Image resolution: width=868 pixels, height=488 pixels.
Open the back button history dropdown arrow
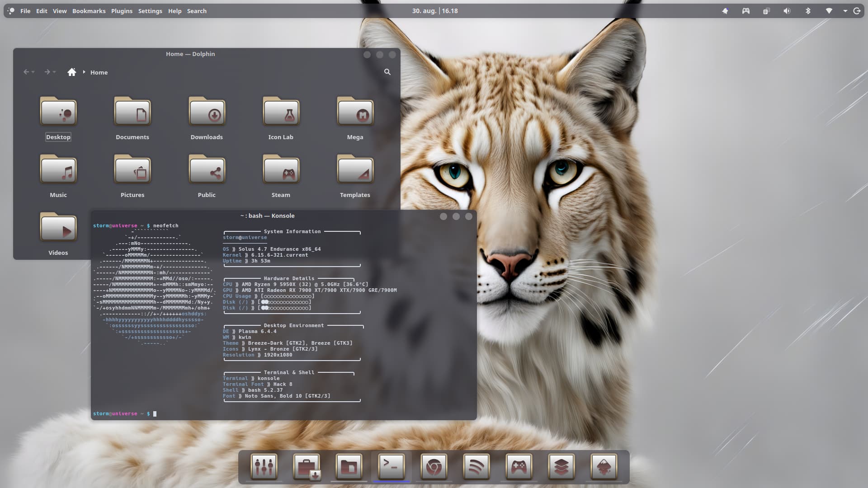33,72
